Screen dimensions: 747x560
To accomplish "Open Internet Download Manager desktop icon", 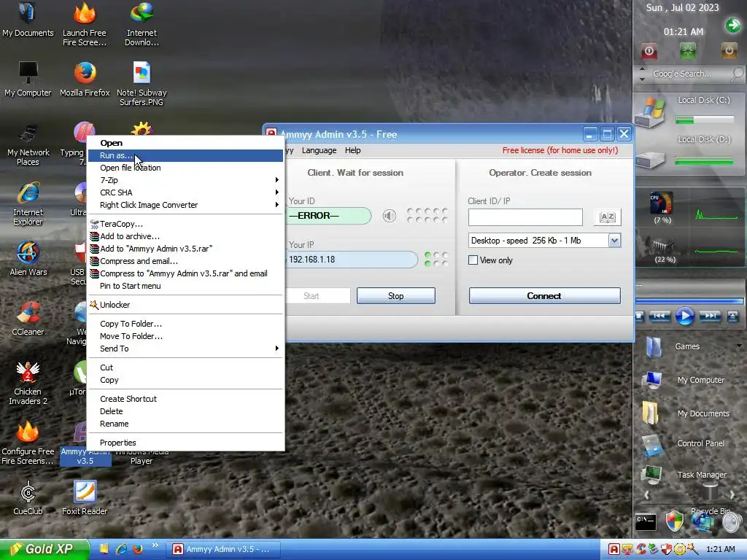I will click(142, 24).
